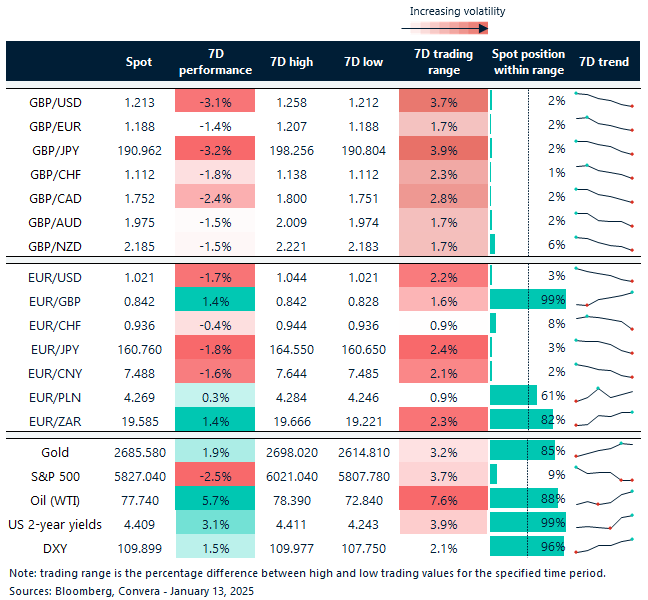The image size is (648, 600).
Task: Click the Increasing volatility arrow
Action: pos(457,29)
